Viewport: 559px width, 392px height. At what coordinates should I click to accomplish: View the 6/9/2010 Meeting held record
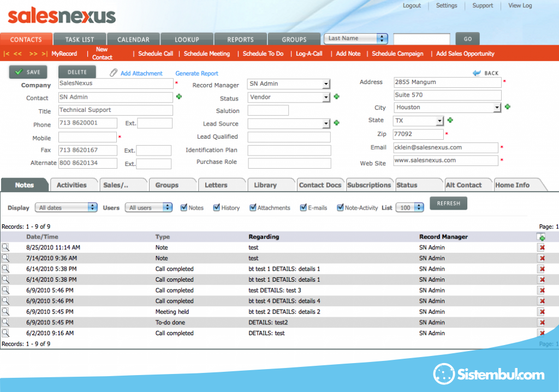5,311
